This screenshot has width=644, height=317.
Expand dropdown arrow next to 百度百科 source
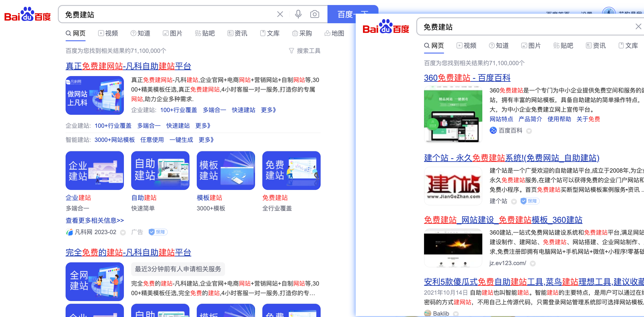coord(529,131)
